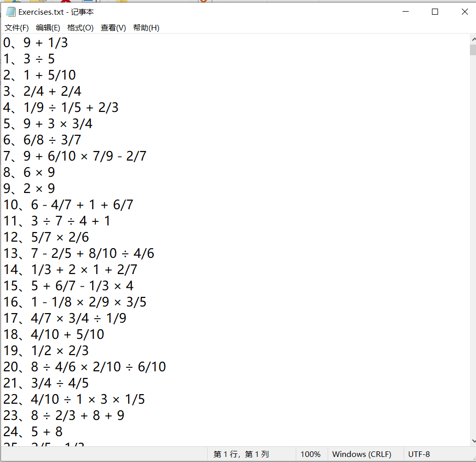The image size is (476, 462).
Task: Place cursor in line 13、7 - 2/5 + 8/10 ÷ 4/6
Action: [x=78, y=253]
